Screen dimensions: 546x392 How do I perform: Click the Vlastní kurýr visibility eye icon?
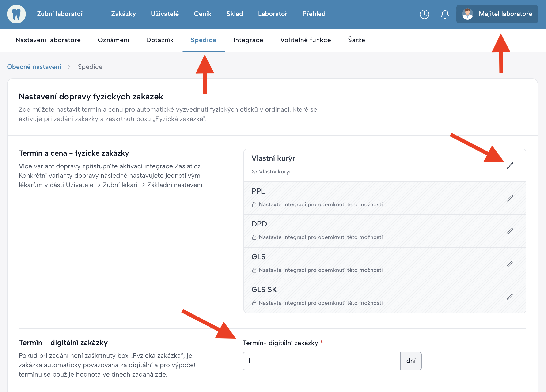(x=254, y=172)
